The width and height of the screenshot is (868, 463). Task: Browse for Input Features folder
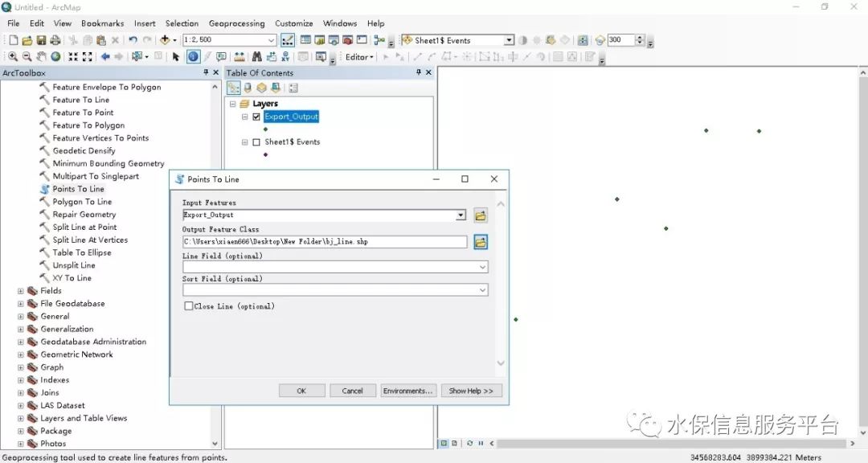pos(481,215)
